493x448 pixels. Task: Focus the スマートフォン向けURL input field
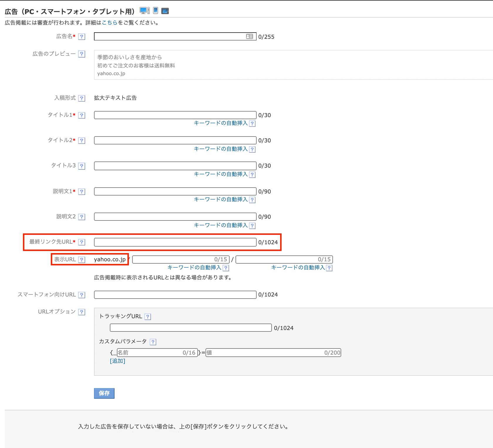tap(175, 295)
